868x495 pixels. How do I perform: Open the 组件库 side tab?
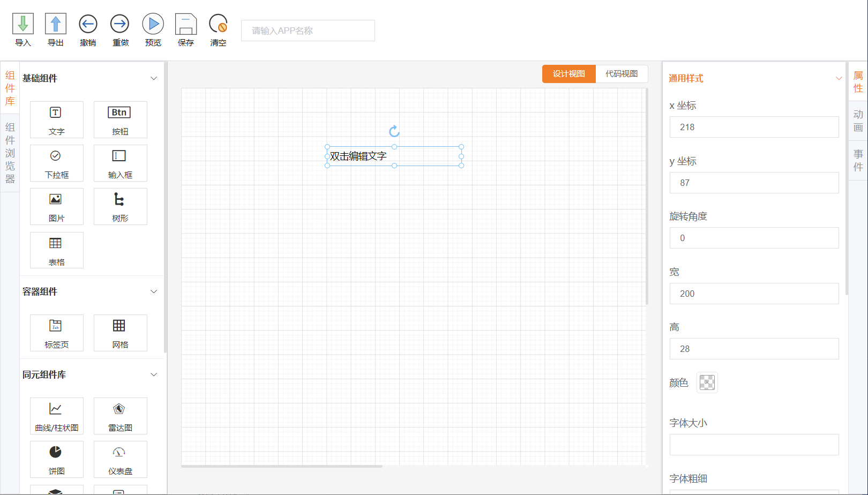(10, 88)
